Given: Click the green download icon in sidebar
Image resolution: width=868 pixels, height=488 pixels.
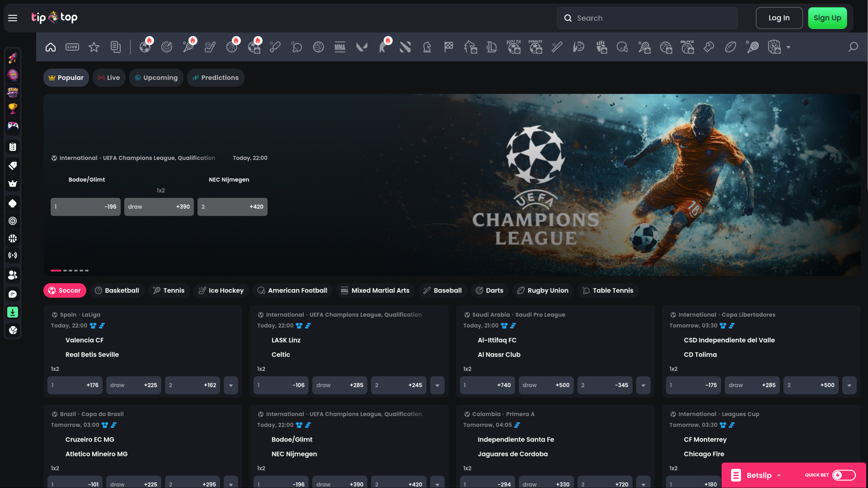Looking at the screenshot, I should point(13,312).
